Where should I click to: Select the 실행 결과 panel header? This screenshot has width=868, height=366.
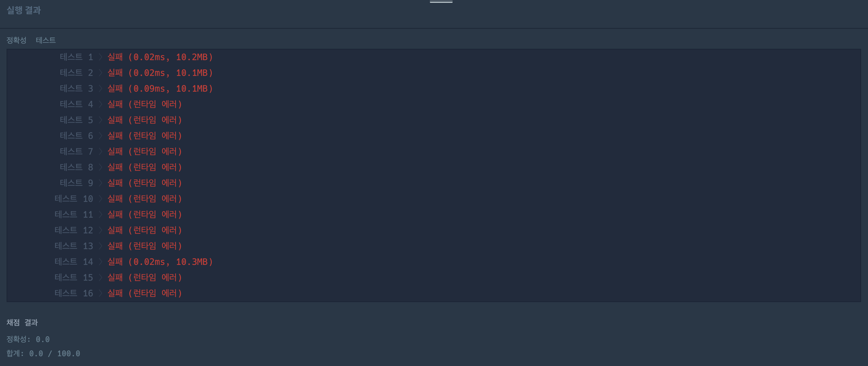coord(24,10)
